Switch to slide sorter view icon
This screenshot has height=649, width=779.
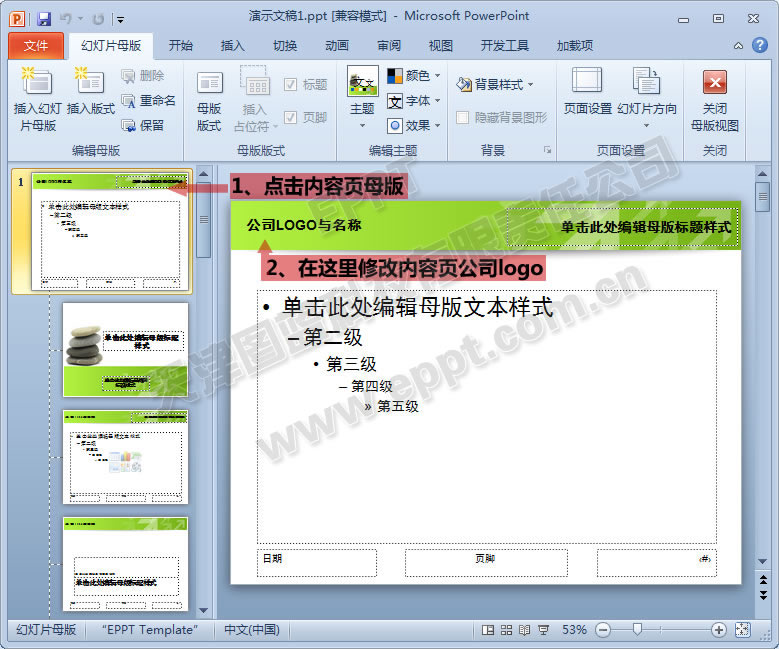507,630
